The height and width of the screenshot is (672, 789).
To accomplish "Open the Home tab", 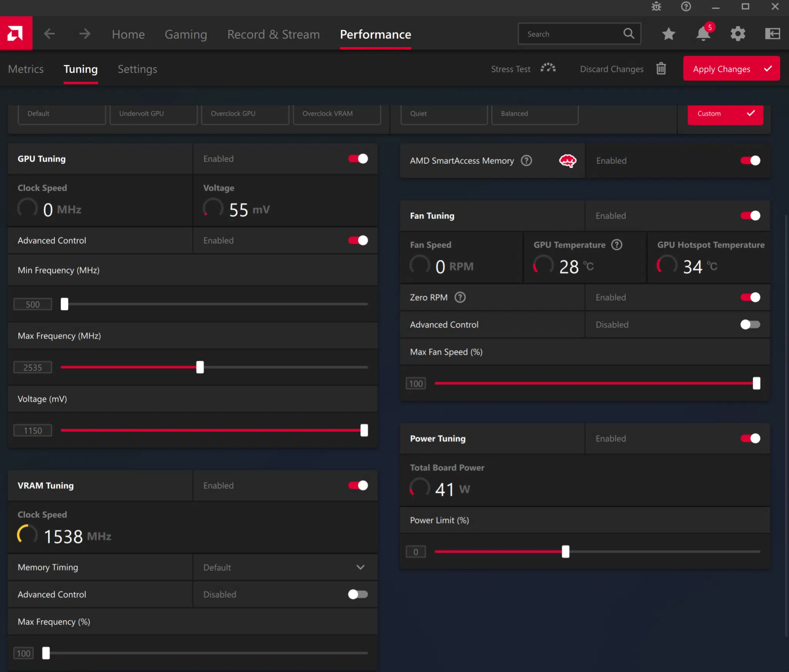I will click(x=128, y=34).
